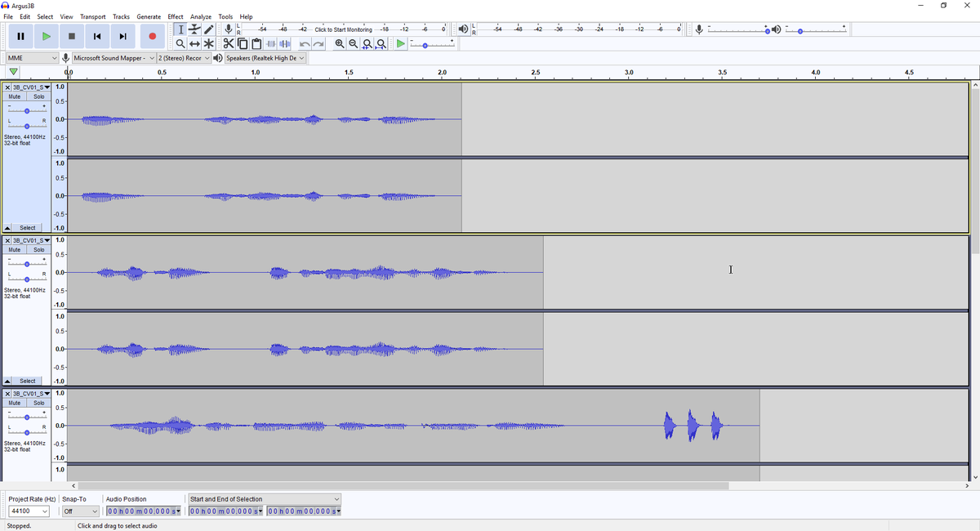Click the Cut scissors icon
The height and width of the screenshot is (531, 980).
[x=229, y=43]
